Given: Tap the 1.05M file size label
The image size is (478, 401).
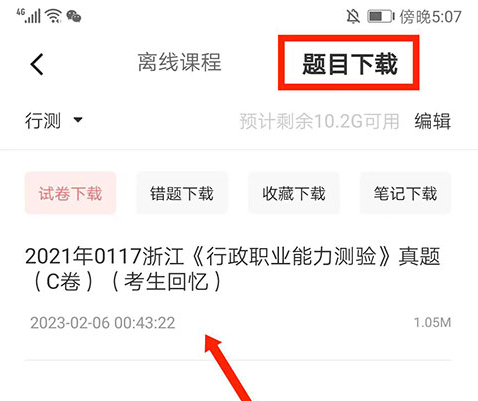Looking at the screenshot, I should [x=432, y=322].
